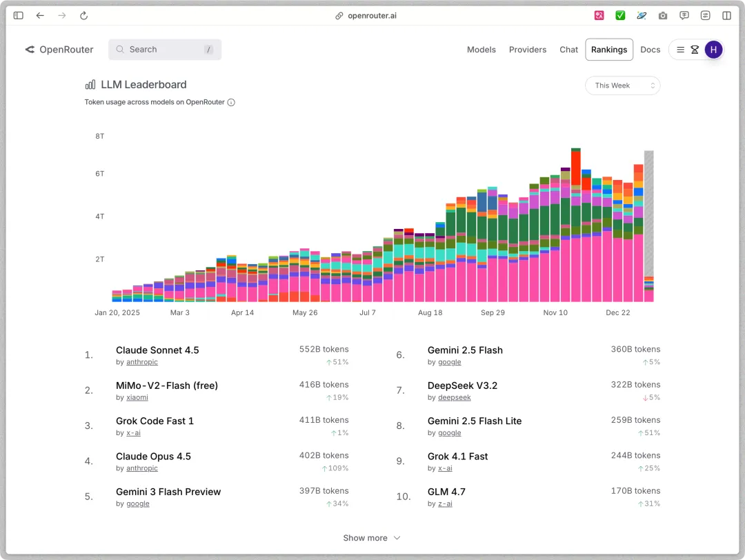Switch to the Rankings tab
This screenshot has height=560, width=745.
tap(609, 50)
